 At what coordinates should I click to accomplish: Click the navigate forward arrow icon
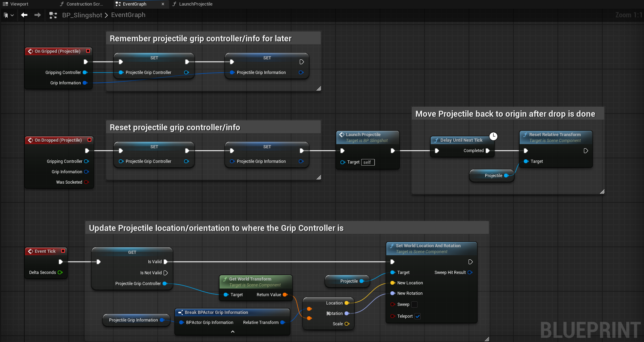click(38, 15)
